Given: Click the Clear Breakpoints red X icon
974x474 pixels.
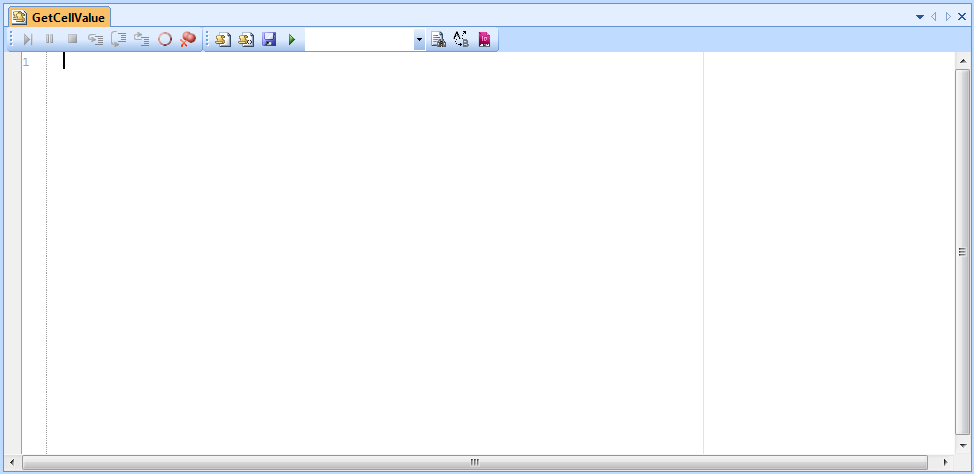Looking at the screenshot, I should [x=188, y=40].
